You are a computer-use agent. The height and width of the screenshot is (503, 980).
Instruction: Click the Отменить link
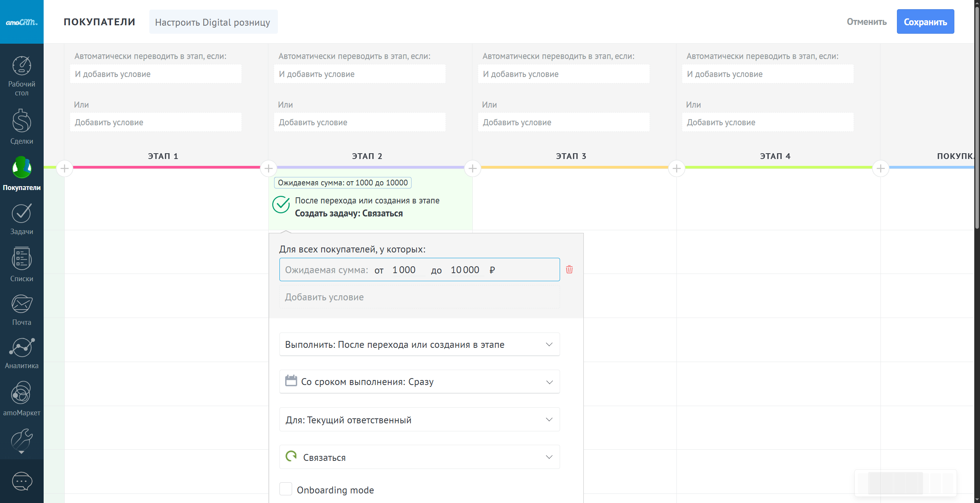click(x=866, y=22)
